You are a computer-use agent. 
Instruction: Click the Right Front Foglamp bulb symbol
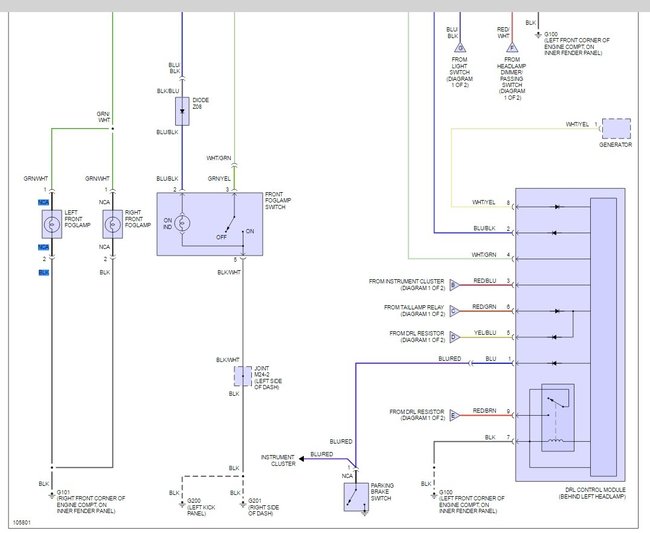113,224
